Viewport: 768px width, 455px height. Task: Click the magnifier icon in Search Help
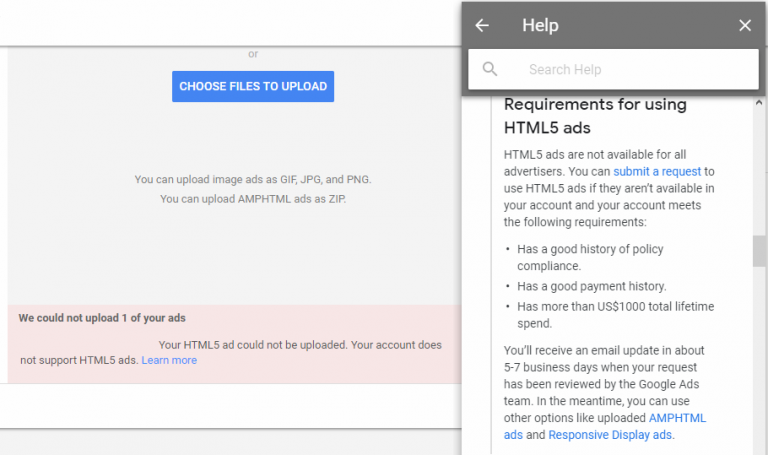coord(490,69)
